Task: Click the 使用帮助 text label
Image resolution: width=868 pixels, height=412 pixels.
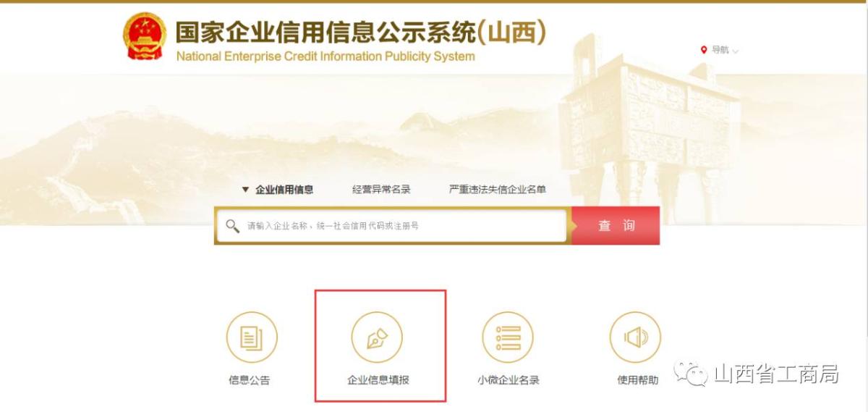Action: tap(638, 379)
